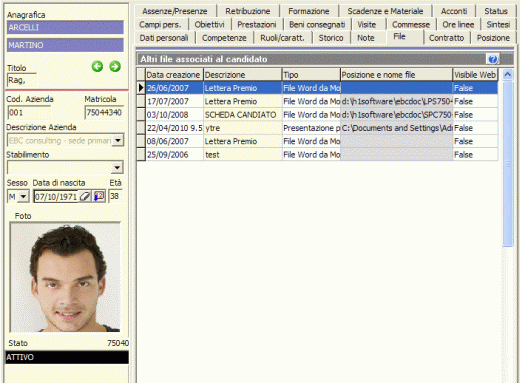Click the MARTINO name field
The width and height of the screenshot is (520, 383).
(x=65, y=45)
